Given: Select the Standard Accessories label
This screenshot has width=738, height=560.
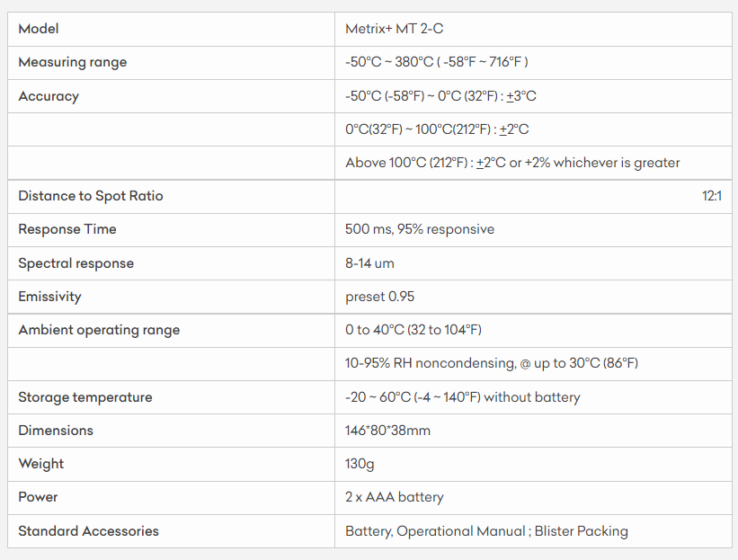Looking at the screenshot, I should click(x=88, y=531).
